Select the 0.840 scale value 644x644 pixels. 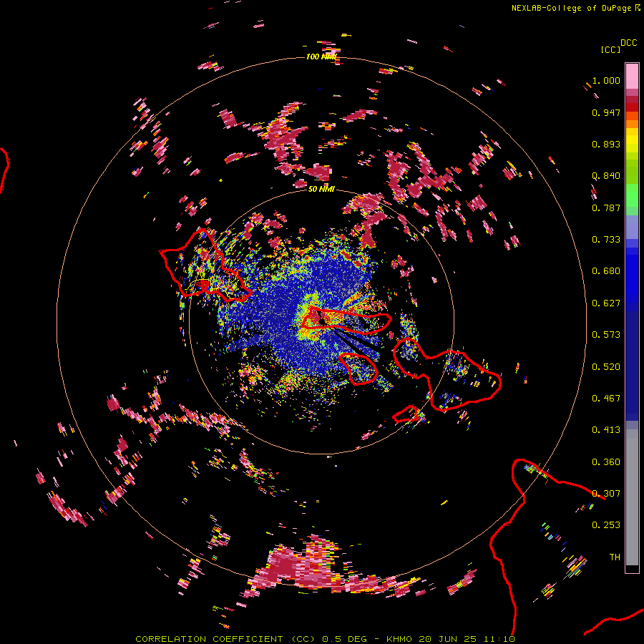[606, 176]
